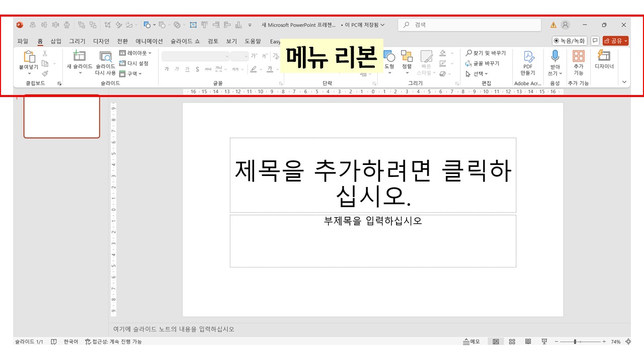Image resolution: width=644 pixels, height=362 pixels.
Task: Click the 서식 복사 format painter icon
Action: click(45, 73)
